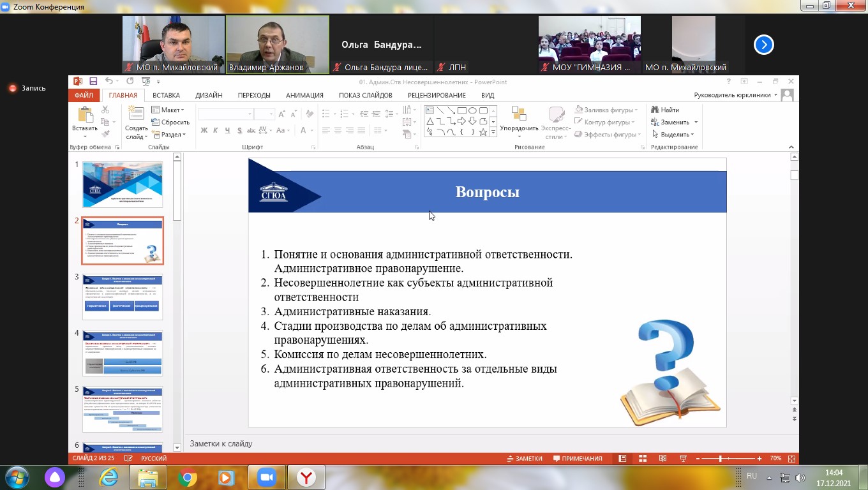Click the Redo/Repeat icon in quick access toolbar
This screenshot has height=490, width=868.
(x=130, y=82)
